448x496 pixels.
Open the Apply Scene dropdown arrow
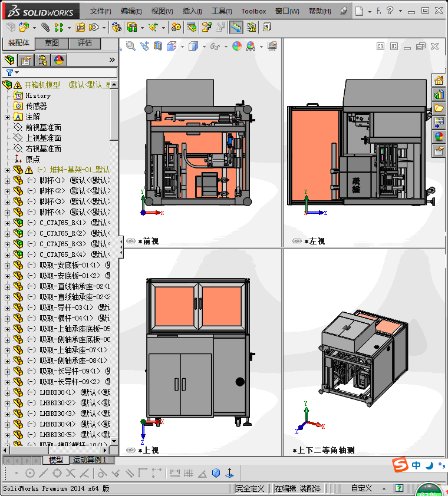[x=261, y=47]
